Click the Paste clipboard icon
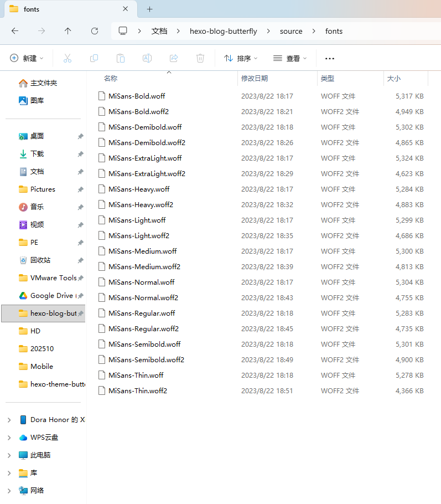 tap(121, 58)
